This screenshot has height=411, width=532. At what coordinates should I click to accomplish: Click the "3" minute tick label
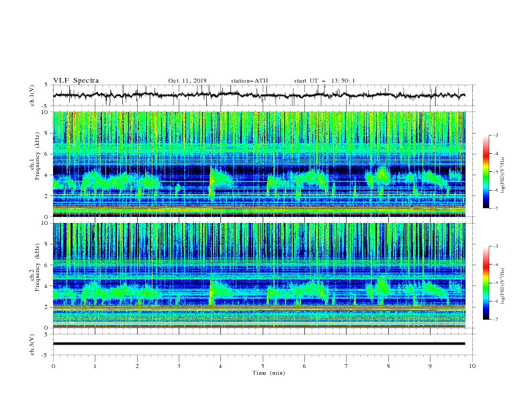[x=179, y=366]
